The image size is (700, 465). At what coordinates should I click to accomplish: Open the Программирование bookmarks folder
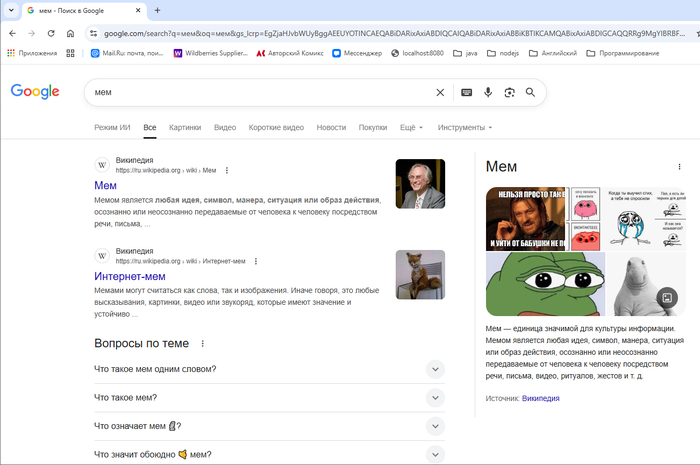point(623,53)
